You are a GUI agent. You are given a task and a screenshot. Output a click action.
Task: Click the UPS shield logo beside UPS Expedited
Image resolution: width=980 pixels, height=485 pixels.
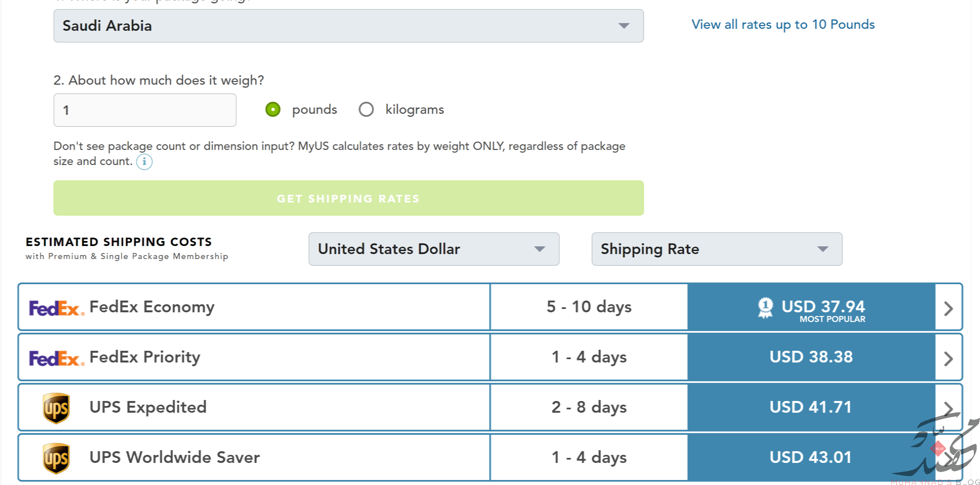pyautogui.click(x=56, y=408)
